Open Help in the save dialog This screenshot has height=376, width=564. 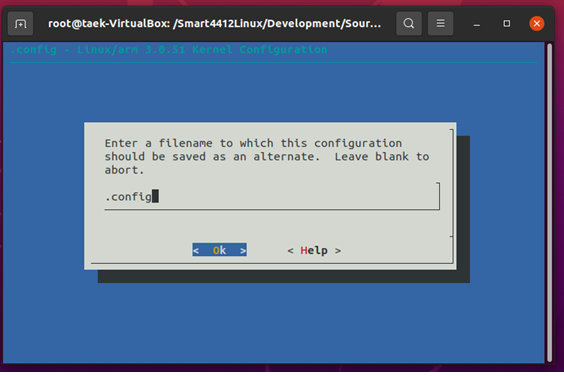(314, 250)
